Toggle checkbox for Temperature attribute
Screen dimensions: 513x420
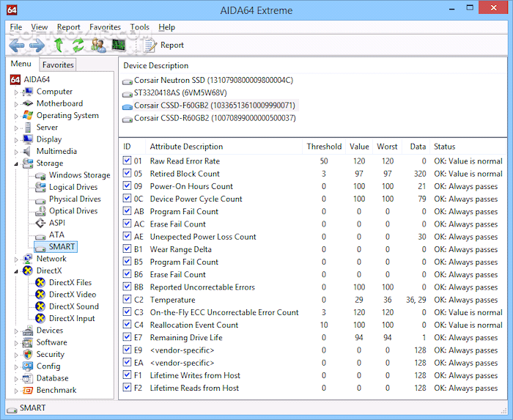[x=128, y=300]
